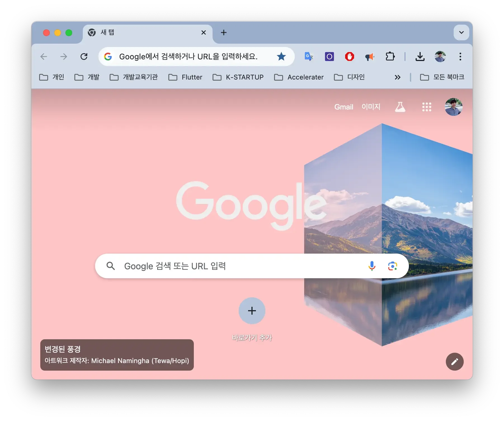Image resolution: width=504 pixels, height=421 pixels.
Task: Open the megaphone extension icon
Action: point(369,57)
